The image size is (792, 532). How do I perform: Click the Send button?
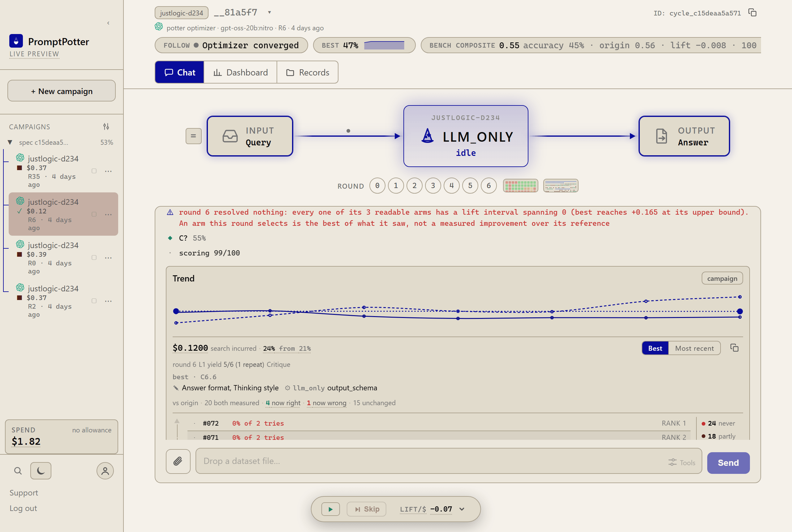click(728, 463)
